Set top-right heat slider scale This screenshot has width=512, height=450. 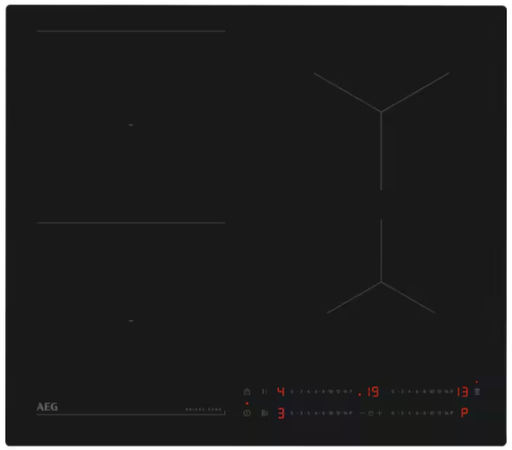point(422,392)
